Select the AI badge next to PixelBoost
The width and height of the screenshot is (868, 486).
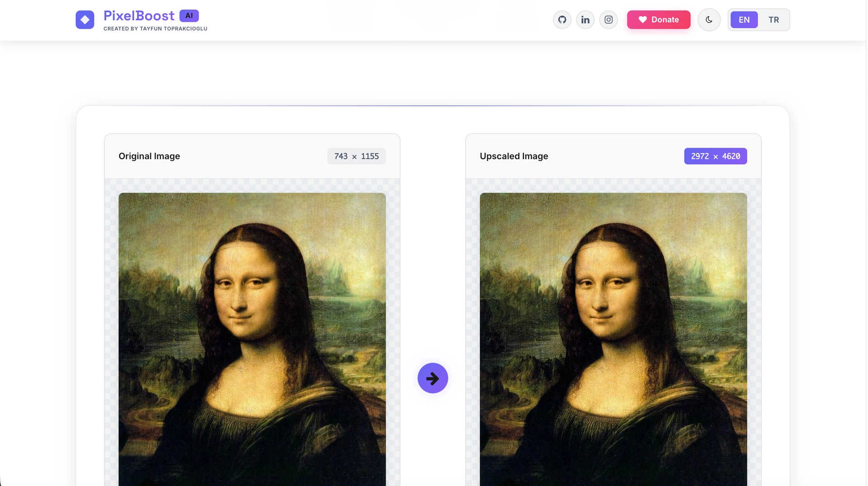[189, 15]
